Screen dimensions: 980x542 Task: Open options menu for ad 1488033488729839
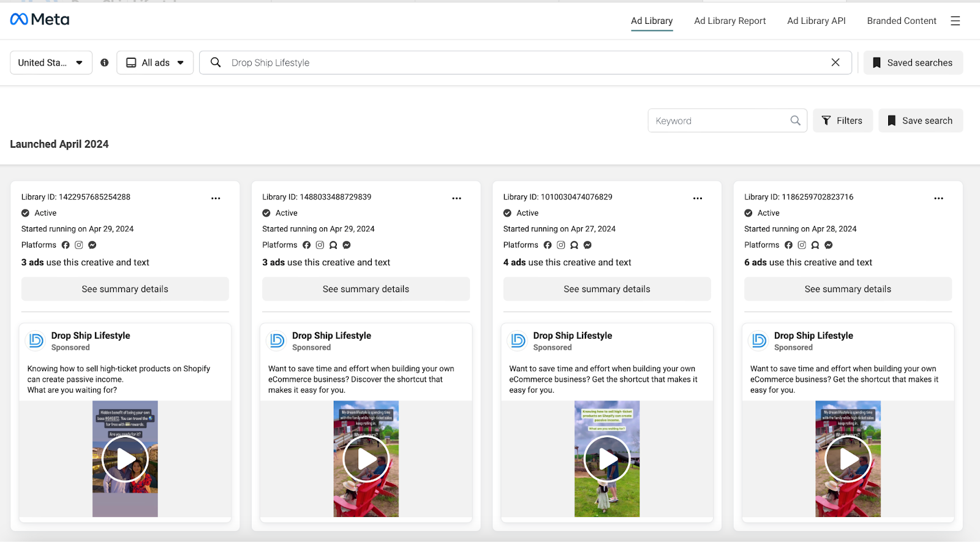pyautogui.click(x=457, y=198)
